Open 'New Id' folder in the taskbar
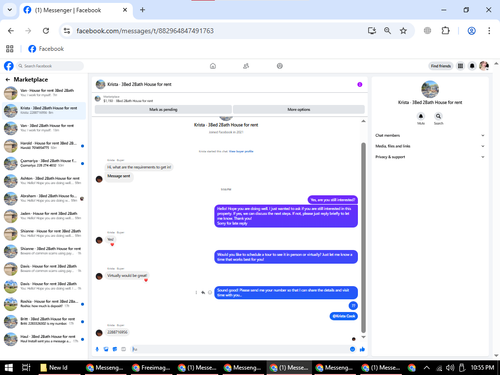Screen dimensions: 500x375 59,368
